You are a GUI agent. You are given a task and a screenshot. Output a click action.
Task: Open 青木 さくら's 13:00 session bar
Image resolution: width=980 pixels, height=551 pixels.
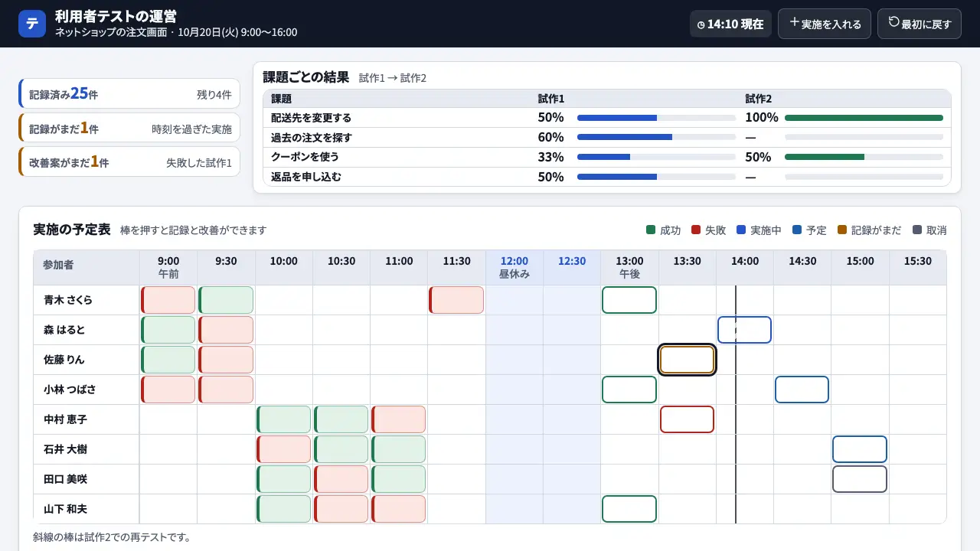[629, 300]
